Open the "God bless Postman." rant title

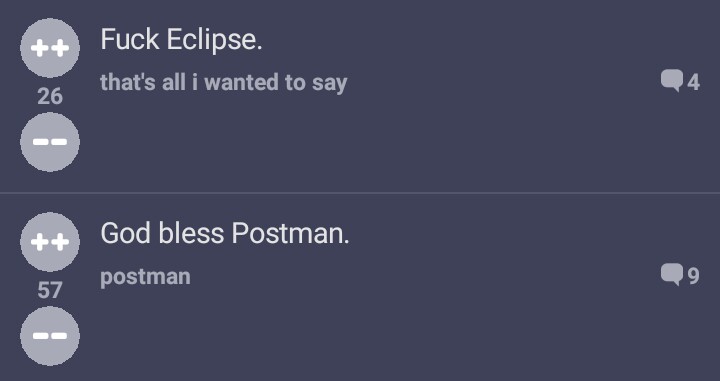(x=225, y=233)
